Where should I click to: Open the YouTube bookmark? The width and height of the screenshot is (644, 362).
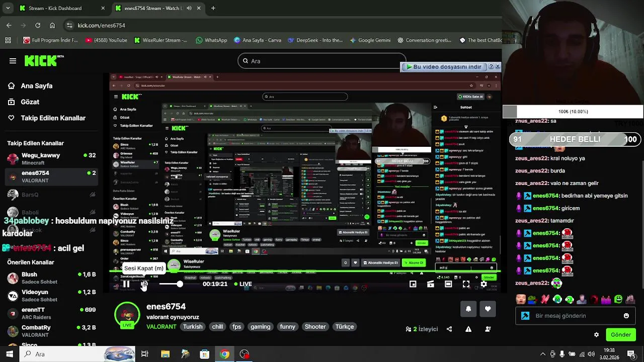tap(107, 40)
